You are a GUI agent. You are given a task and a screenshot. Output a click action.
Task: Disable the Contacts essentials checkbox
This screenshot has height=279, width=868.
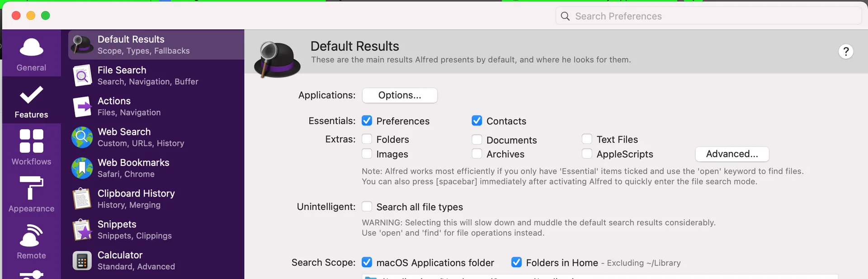(477, 121)
